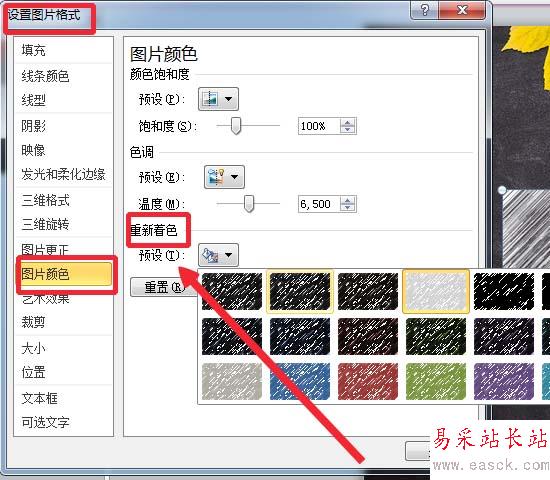Click the hatched picture on the slide
Screen dimensions: 550x480
click(526, 228)
